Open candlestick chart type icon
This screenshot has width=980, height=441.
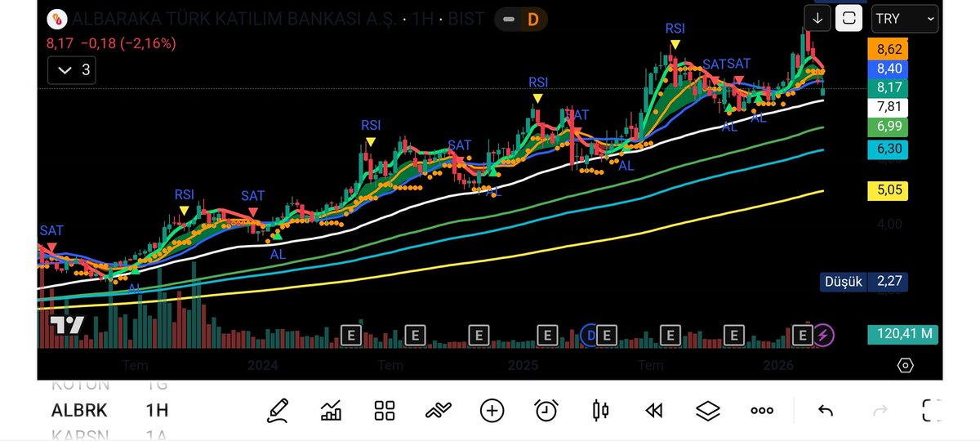601,410
